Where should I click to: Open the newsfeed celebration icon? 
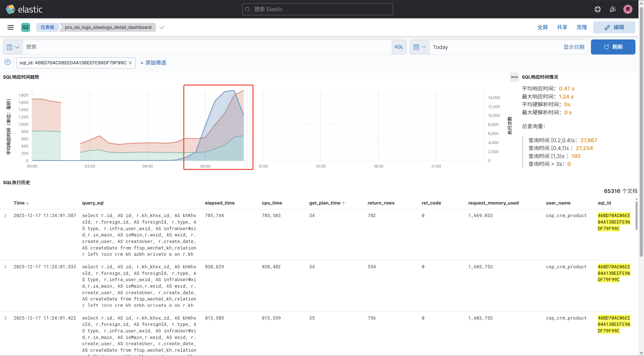613,9
